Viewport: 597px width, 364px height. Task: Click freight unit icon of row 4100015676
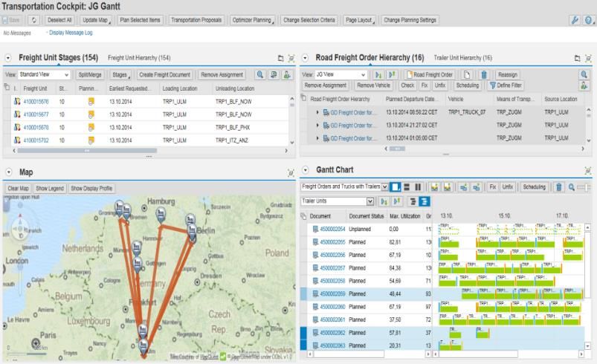pos(17,102)
